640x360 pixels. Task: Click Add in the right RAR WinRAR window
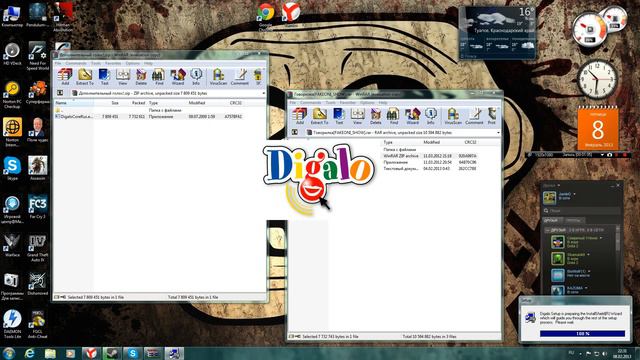(300, 116)
